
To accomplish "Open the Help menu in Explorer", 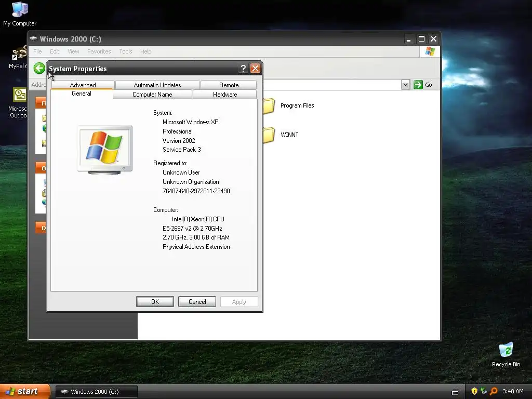I will point(146,51).
